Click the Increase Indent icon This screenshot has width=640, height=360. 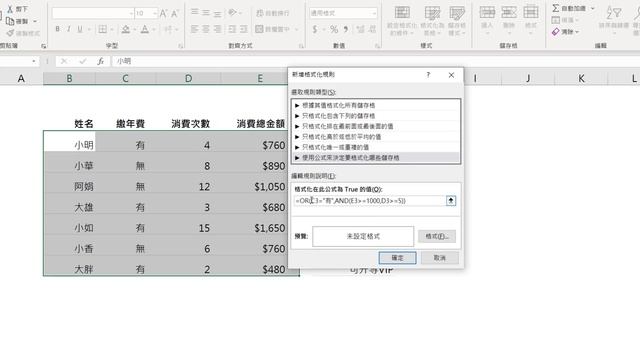tap(244, 29)
